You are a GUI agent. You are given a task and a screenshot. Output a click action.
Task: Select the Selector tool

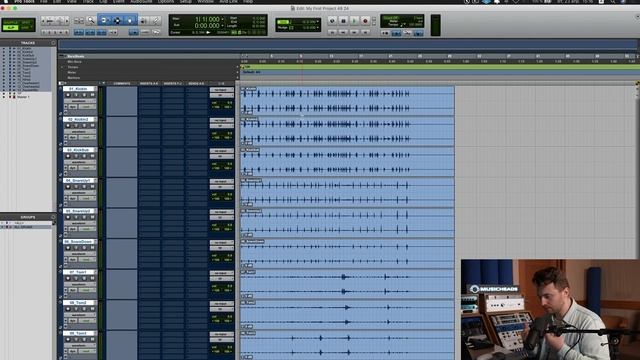click(x=117, y=20)
